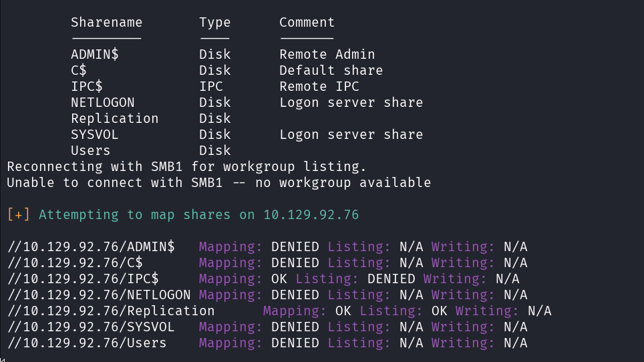Click the Remote Admin comment text
This screenshot has width=644, height=362.
[x=327, y=54]
